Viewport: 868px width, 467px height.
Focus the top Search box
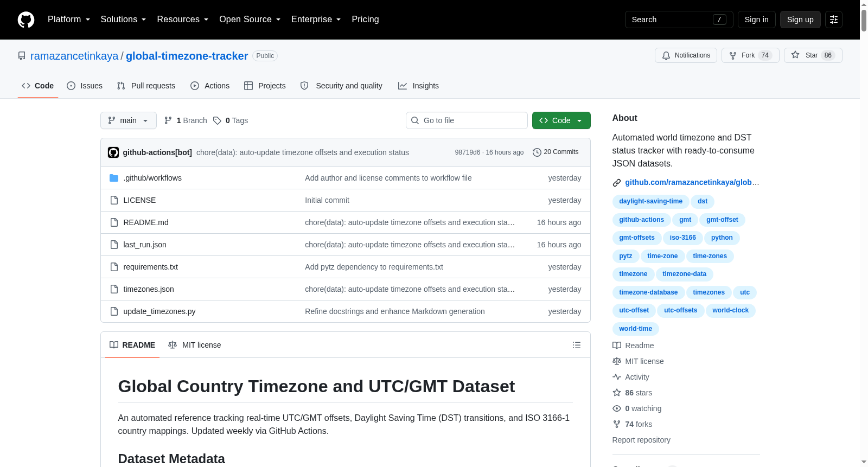(x=679, y=20)
